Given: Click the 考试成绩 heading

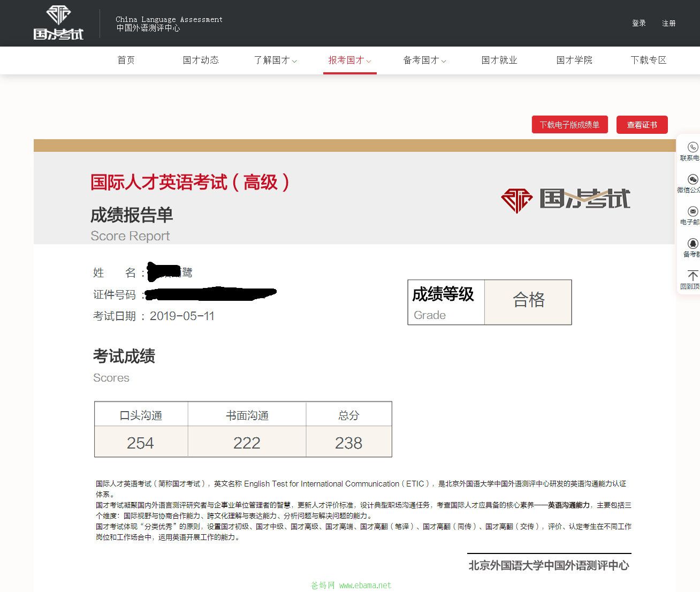Looking at the screenshot, I should [124, 356].
